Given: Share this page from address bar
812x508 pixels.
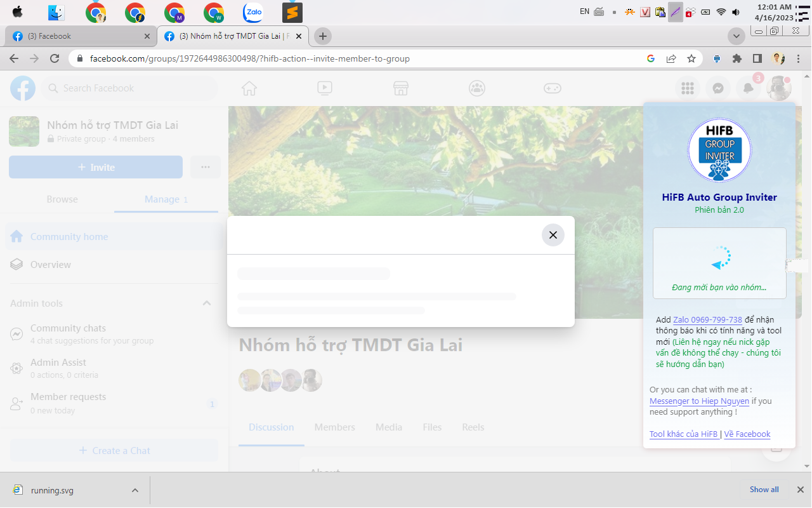Looking at the screenshot, I should pyautogui.click(x=671, y=58).
